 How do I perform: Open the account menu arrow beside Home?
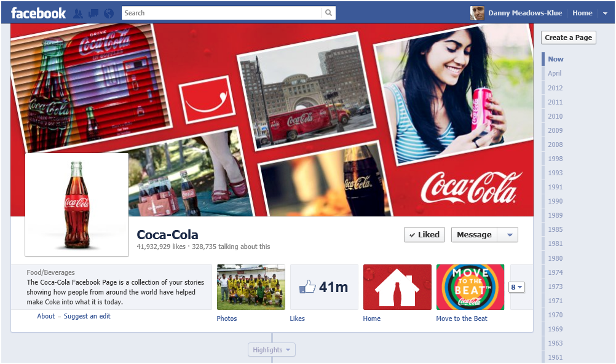coord(605,13)
